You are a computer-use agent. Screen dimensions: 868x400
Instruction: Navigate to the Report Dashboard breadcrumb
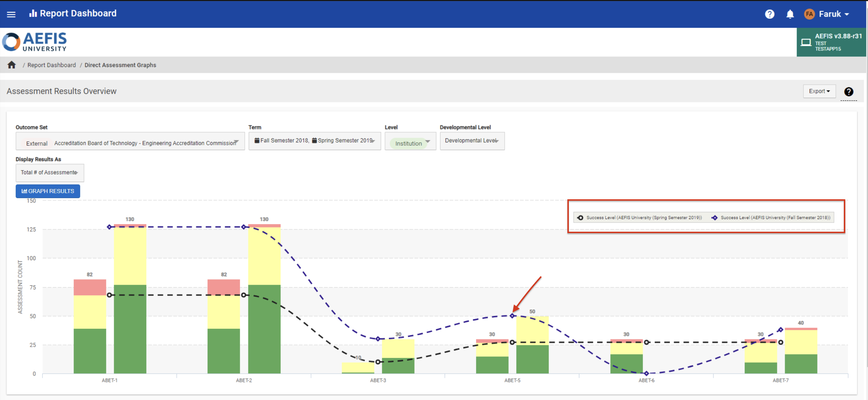[52, 65]
